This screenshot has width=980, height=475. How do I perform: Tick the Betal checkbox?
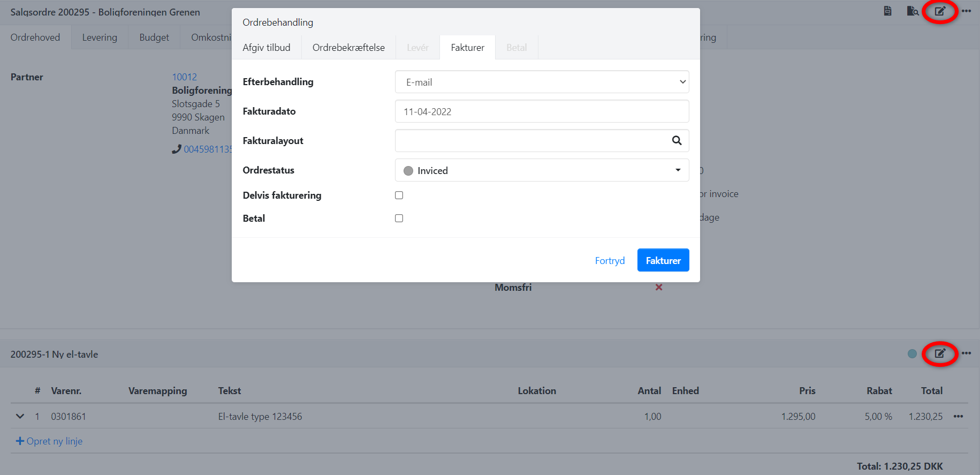coord(399,218)
